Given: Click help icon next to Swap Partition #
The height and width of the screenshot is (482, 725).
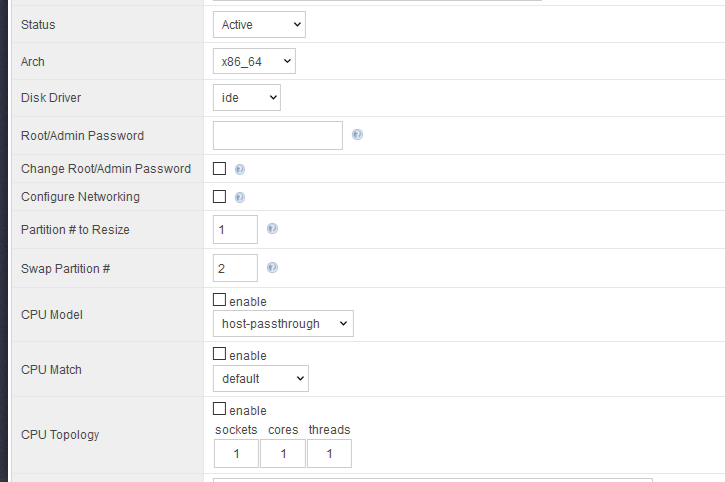Looking at the screenshot, I should pyautogui.click(x=272, y=268).
